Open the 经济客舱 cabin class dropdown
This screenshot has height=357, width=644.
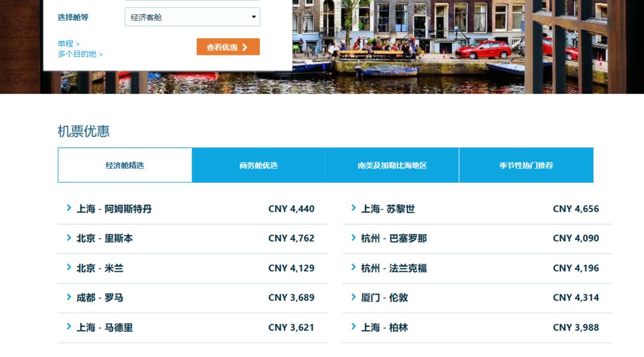click(x=192, y=17)
